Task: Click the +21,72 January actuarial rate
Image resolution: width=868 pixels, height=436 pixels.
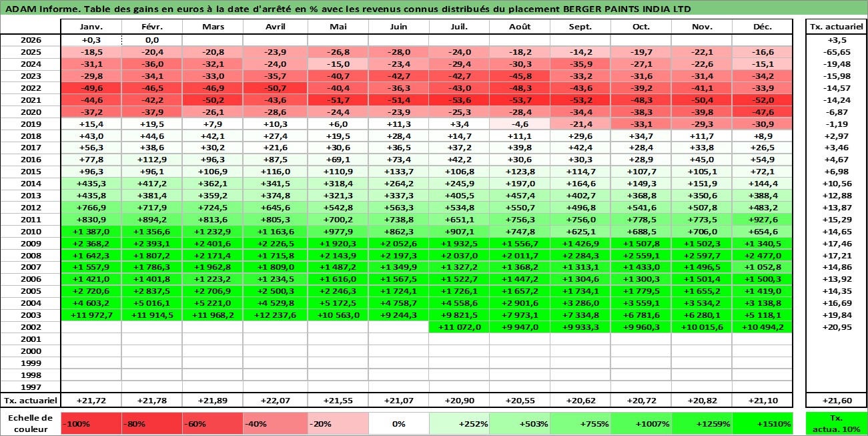Action: click(x=91, y=401)
